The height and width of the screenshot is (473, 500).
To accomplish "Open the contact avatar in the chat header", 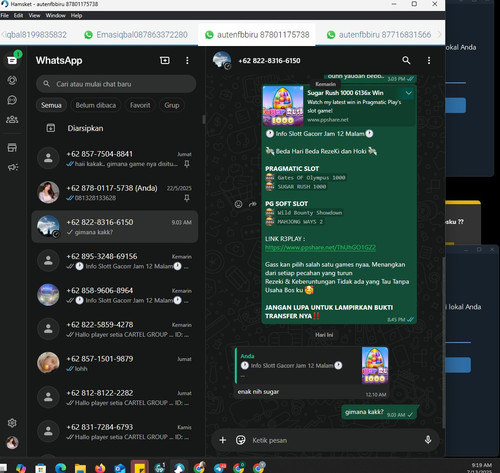I will point(222,60).
